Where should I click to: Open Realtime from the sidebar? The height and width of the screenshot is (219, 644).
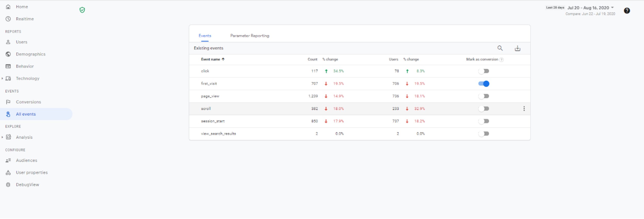click(25, 19)
